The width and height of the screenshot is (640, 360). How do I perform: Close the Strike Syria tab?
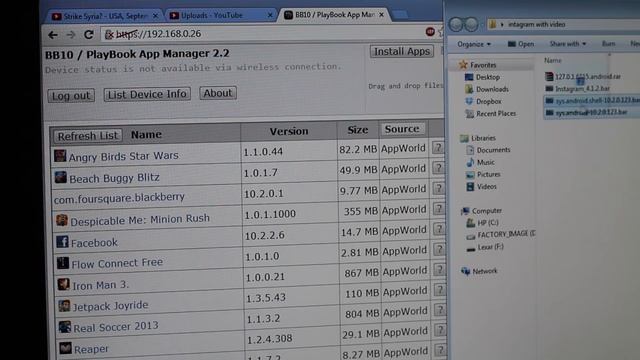pos(155,16)
